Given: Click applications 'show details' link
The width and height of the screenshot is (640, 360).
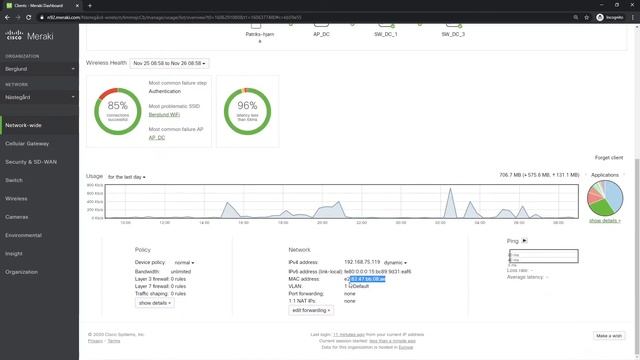Looking at the screenshot, I should (604, 221).
